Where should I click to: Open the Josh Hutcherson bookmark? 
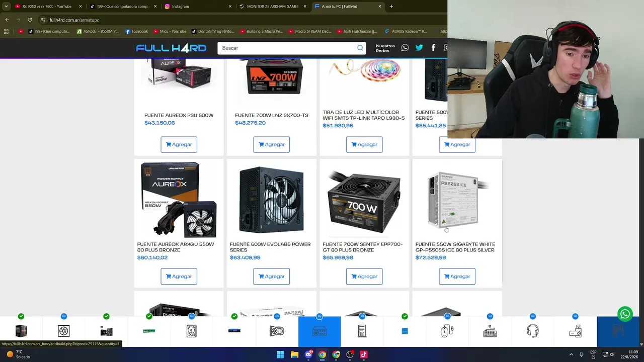357,31
